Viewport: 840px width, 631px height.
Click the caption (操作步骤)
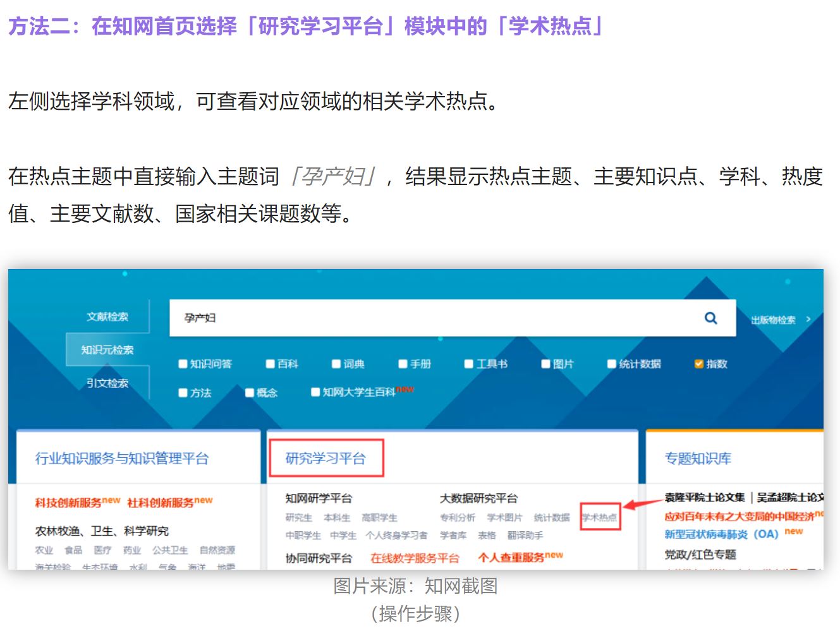pyautogui.click(x=415, y=613)
